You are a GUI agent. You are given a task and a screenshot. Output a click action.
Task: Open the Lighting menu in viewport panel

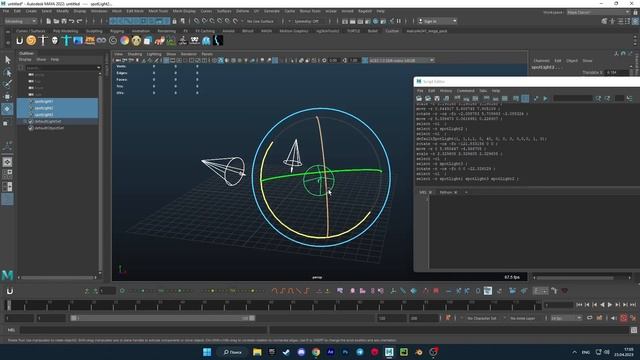click(154, 54)
